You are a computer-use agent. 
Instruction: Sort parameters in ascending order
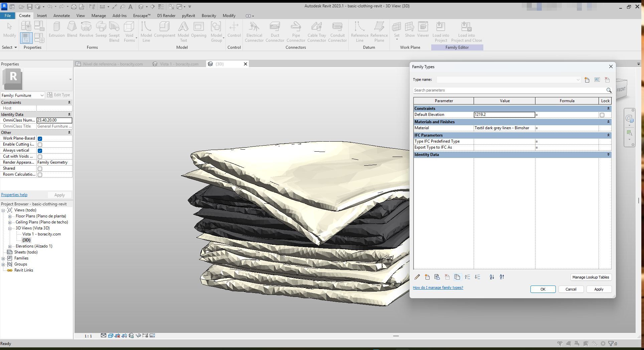(x=492, y=277)
